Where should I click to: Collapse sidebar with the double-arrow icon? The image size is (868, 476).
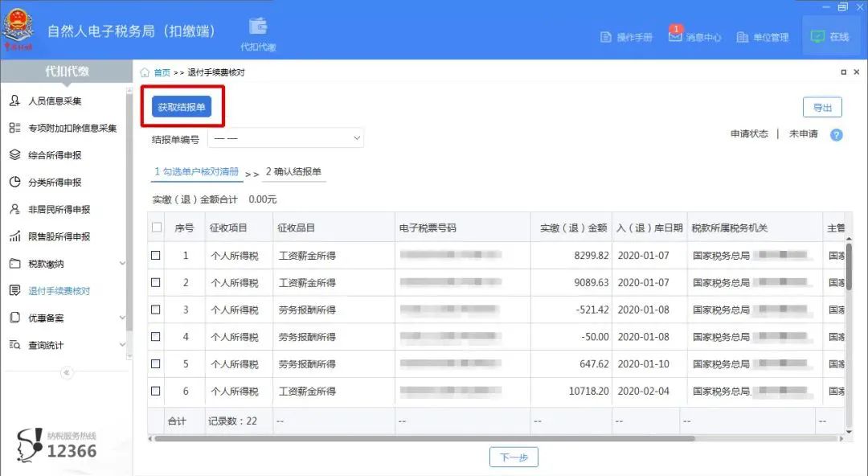pos(67,372)
